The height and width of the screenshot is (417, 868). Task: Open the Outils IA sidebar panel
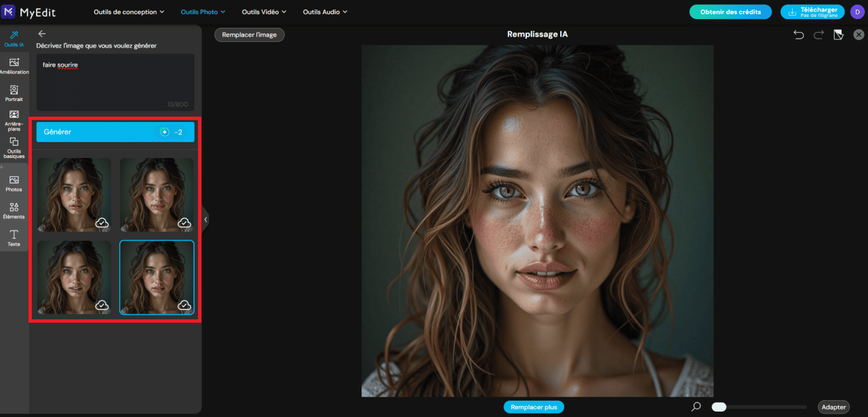pyautogui.click(x=14, y=39)
